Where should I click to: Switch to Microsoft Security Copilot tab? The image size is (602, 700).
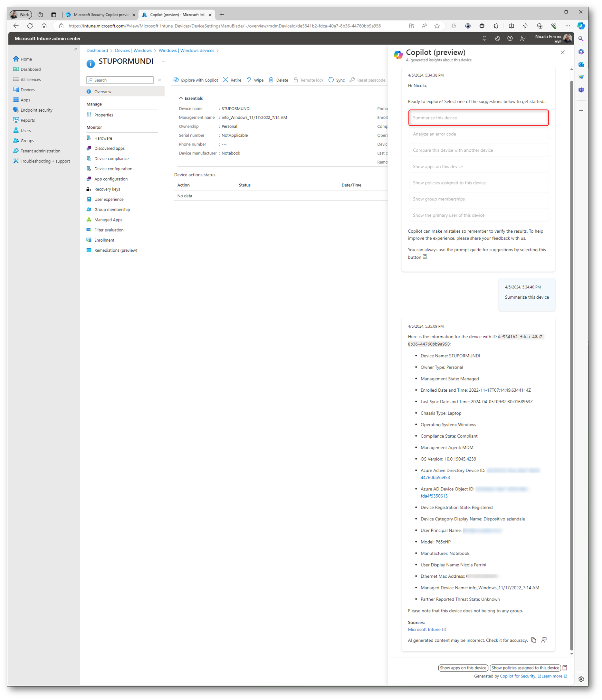[x=101, y=14]
